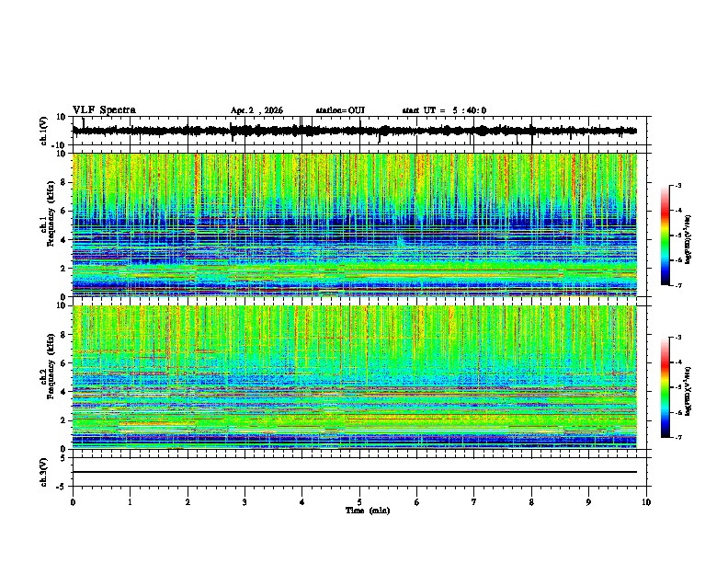Screen dimensions: 728x563
Task: Click the "5" tick of ch.3(V) axis
Action: click(64, 458)
